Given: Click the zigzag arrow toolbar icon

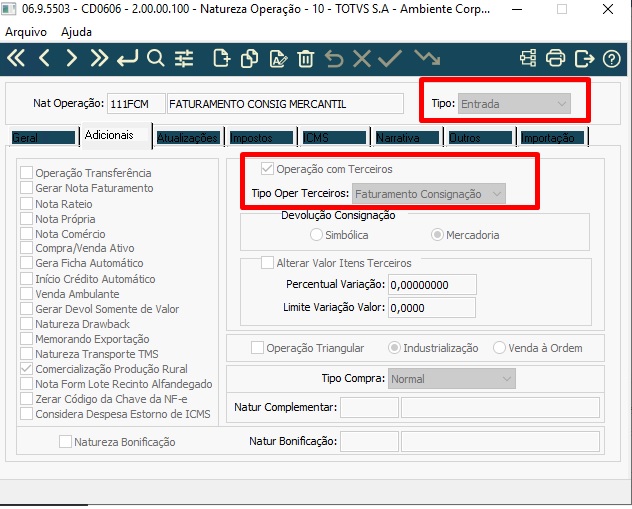Looking at the screenshot, I should [427, 58].
